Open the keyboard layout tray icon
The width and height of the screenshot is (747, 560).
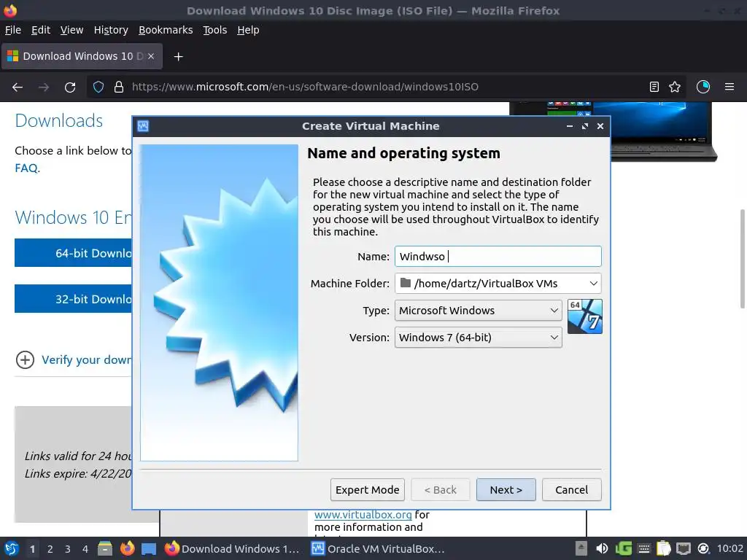(x=643, y=548)
